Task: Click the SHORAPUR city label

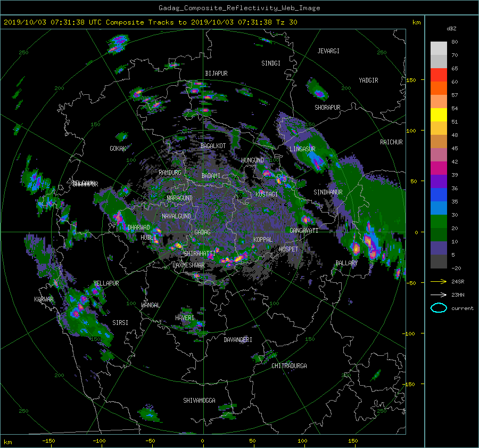Action: [x=327, y=107]
